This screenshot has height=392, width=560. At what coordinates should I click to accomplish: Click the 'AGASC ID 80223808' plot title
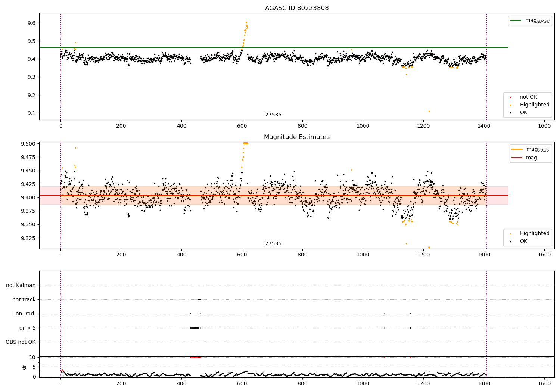297,8
